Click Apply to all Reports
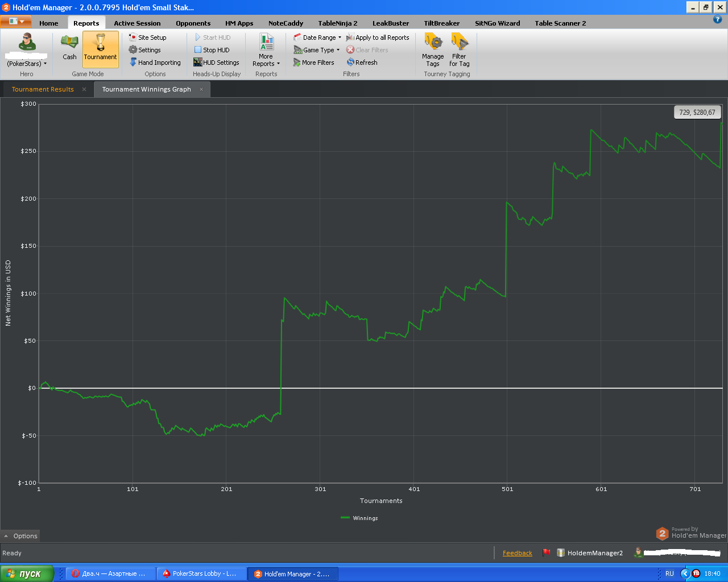The image size is (728, 582). pyautogui.click(x=378, y=38)
